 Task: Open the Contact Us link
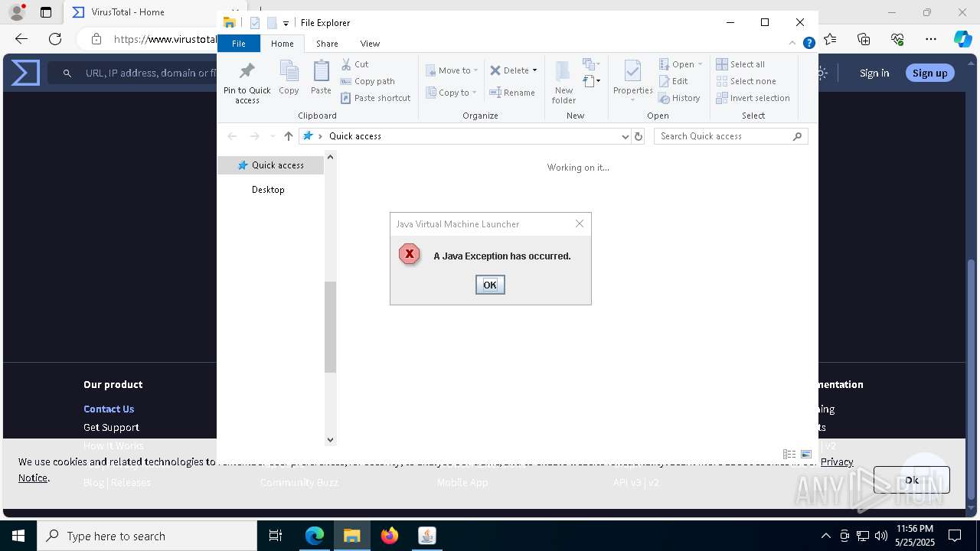[109, 409]
